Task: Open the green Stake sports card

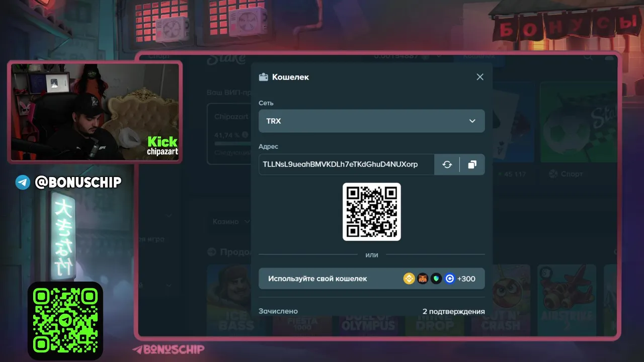Action: 579,122
